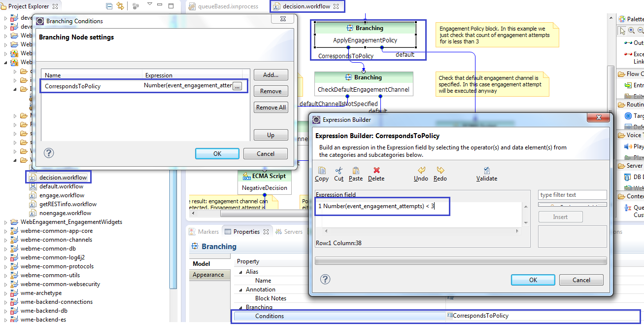Click the Paste clipboard icon
Screen dimensions: 644x327
point(355,171)
